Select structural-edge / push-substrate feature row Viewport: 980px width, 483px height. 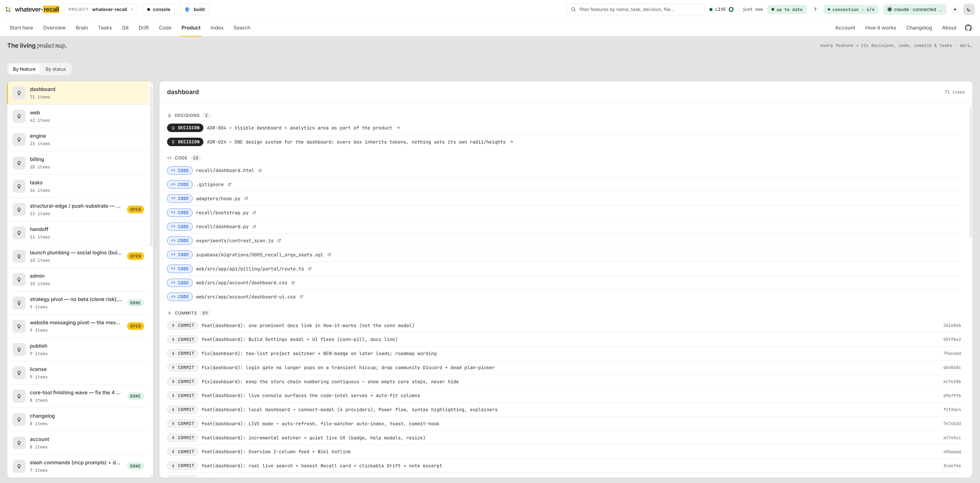point(79,210)
